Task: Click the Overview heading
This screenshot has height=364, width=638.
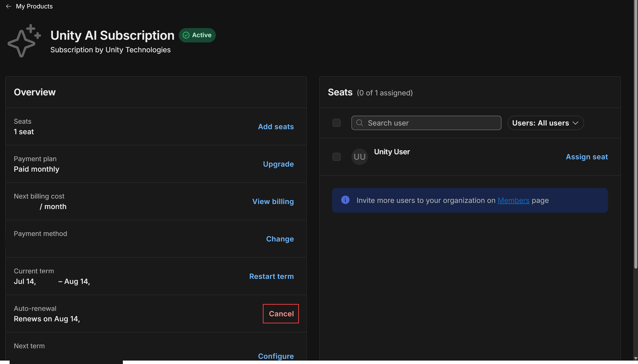Action: [x=35, y=92]
